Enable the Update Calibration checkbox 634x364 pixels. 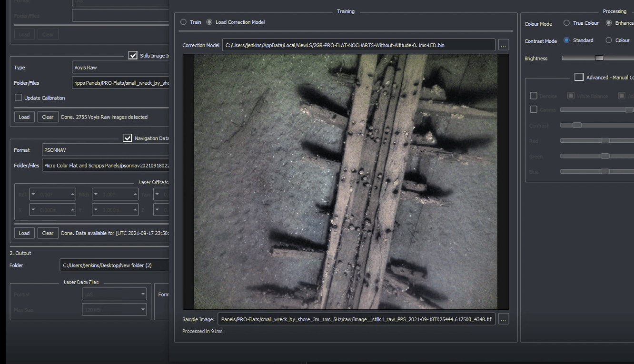(18, 98)
